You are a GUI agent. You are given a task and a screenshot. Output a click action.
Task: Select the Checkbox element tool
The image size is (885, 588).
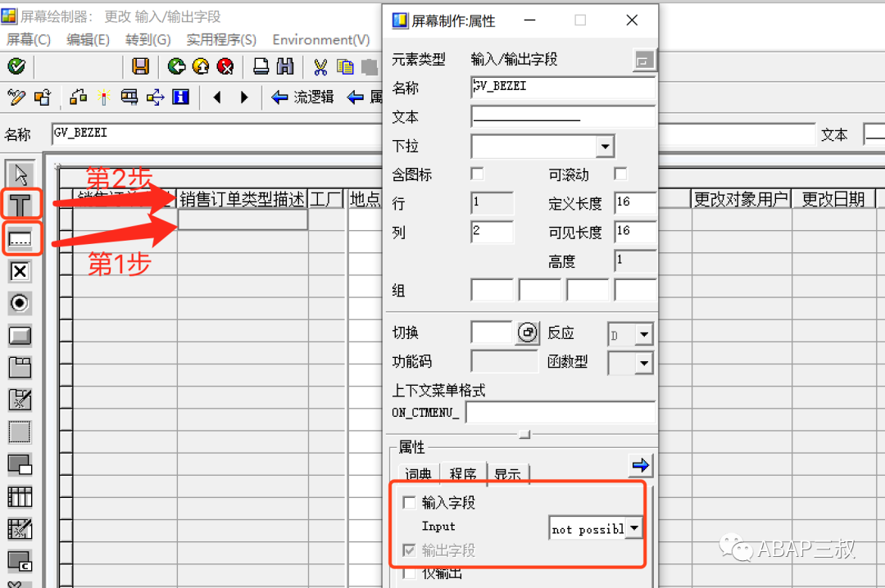[x=20, y=271]
